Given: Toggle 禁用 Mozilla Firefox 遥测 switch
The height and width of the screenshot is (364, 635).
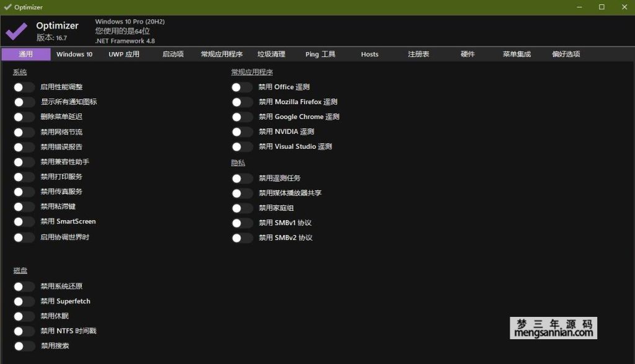Looking at the screenshot, I should pos(242,102).
